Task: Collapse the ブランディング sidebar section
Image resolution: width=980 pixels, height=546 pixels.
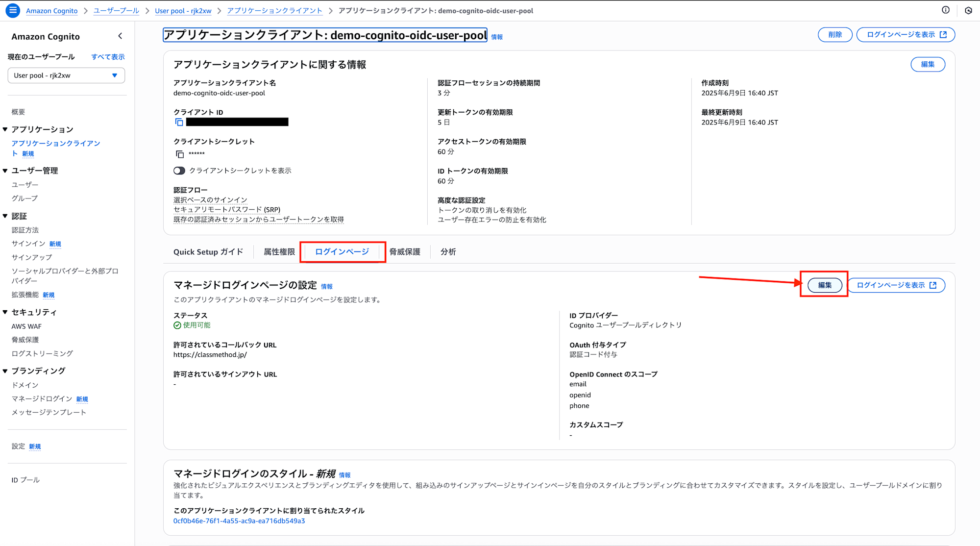Action: click(5, 371)
